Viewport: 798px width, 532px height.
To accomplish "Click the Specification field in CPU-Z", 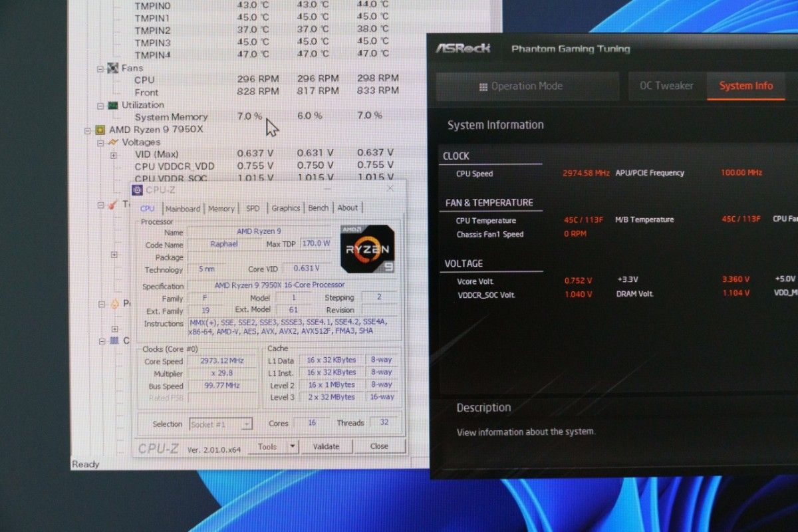I will click(x=292, y=285).
